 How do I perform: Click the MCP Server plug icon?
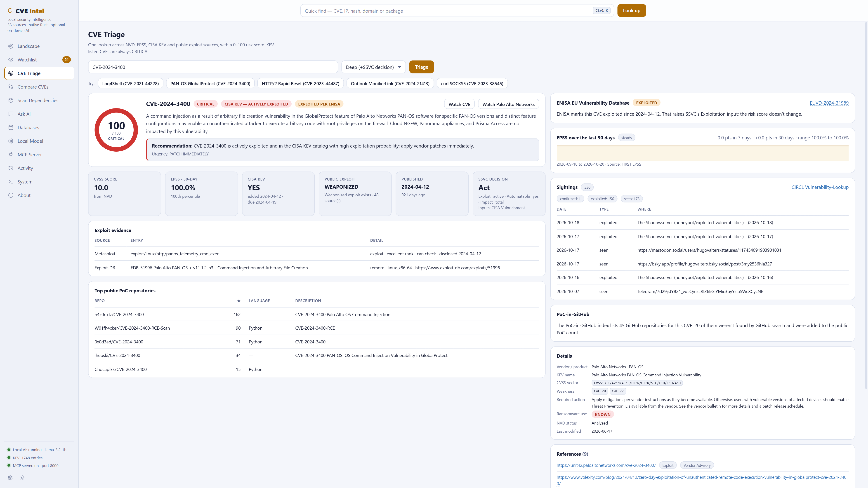11,155
